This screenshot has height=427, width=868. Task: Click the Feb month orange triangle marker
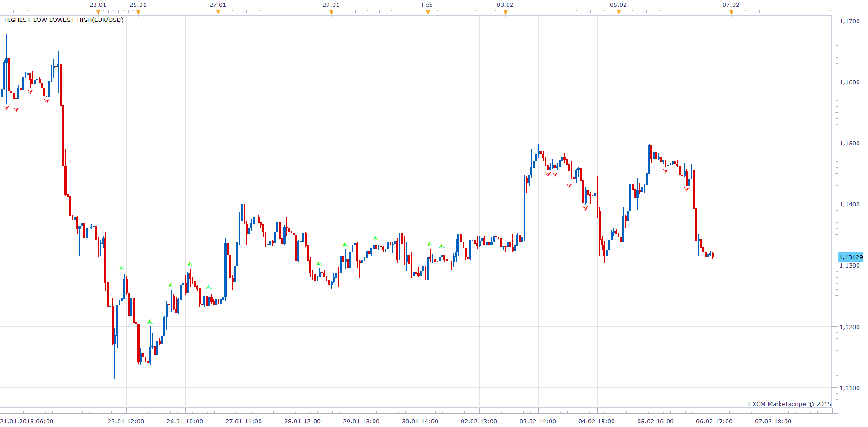click(428, 12)
